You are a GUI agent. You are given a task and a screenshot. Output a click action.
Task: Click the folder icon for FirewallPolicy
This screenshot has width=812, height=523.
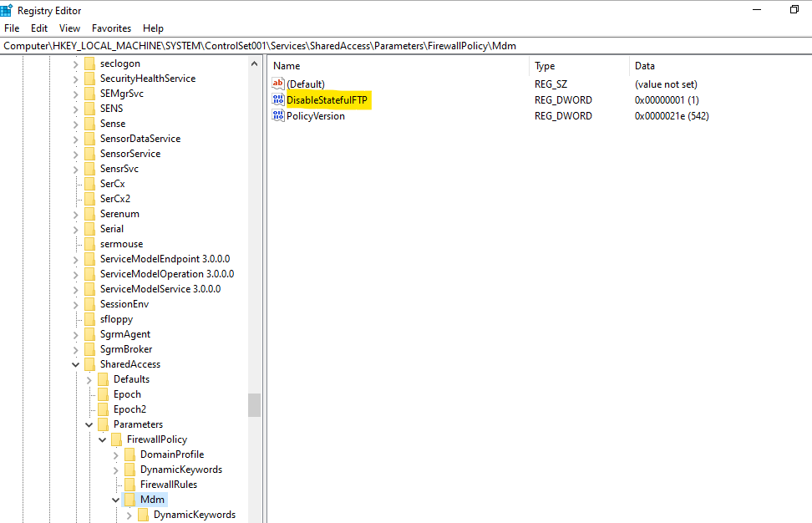(x=115, y=439)
